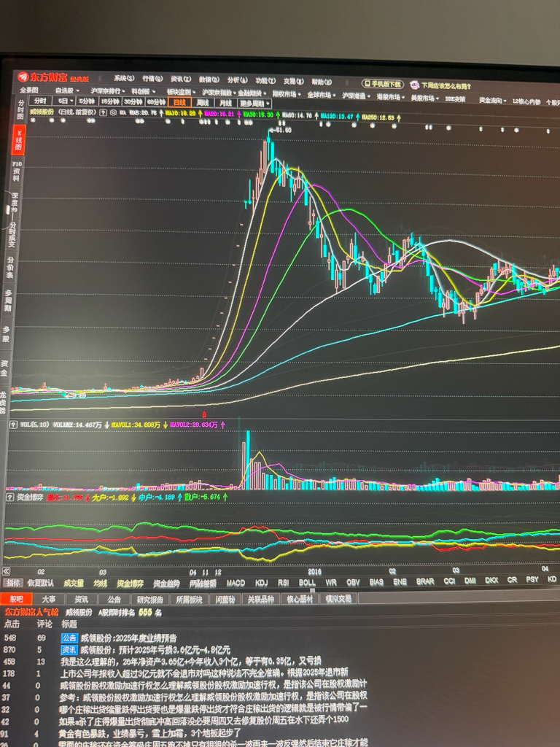Click the 资金博弈 panel question-mark icon
The image size is (560, 747).
[9, 496]
